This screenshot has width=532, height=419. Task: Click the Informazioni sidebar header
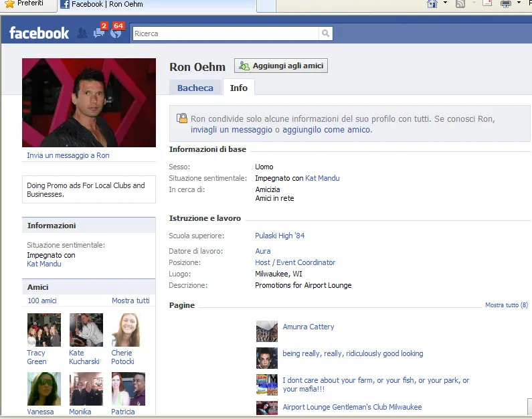pos(89,226)
